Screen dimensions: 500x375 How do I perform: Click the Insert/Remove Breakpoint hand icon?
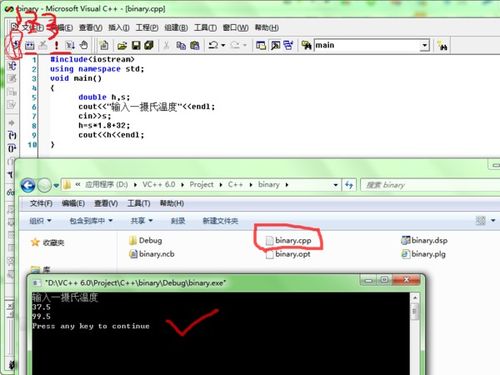pos(84,45)
